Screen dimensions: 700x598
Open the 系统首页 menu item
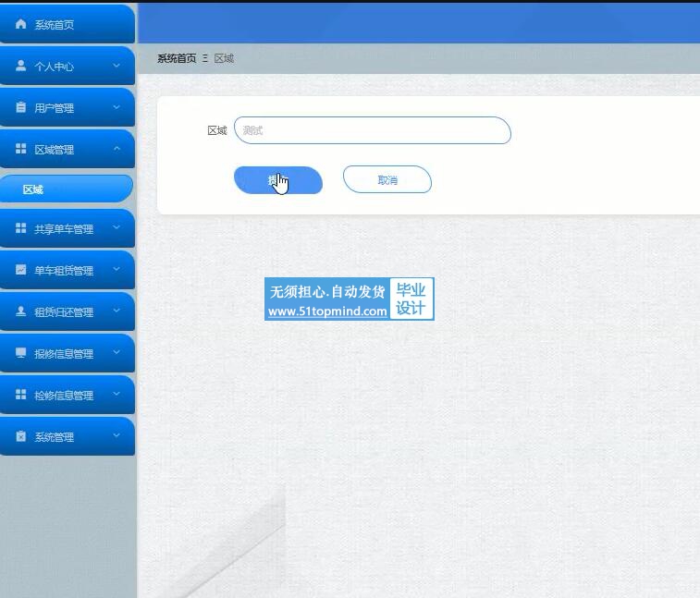pyautogui.click(x=67, y=24)
